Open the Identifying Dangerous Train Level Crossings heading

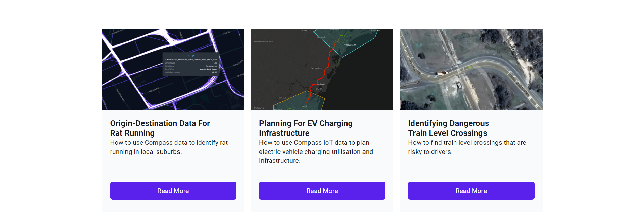click(448, 128)
